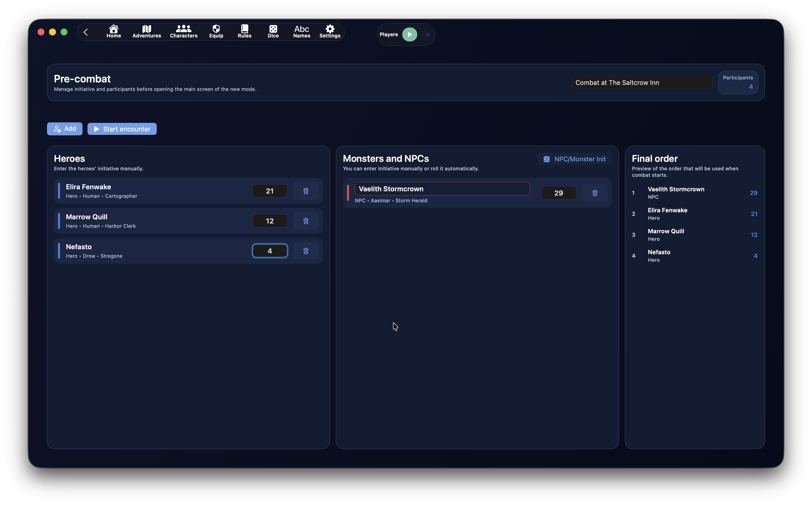This screenshot has height=505, width=812.
Task: Remove Vaelith Stormcrown with trash icon
Action: pos(595,193)
